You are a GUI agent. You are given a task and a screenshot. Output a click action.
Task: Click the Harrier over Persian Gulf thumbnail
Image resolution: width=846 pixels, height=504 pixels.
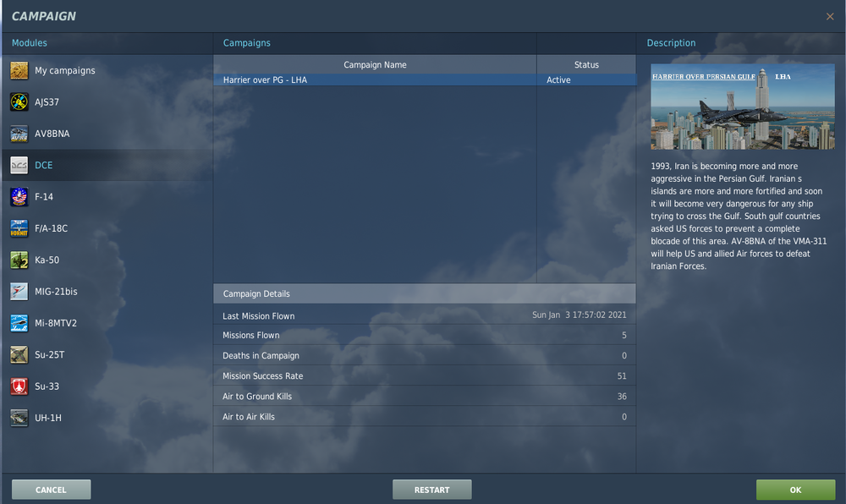(x=743, y=107)
